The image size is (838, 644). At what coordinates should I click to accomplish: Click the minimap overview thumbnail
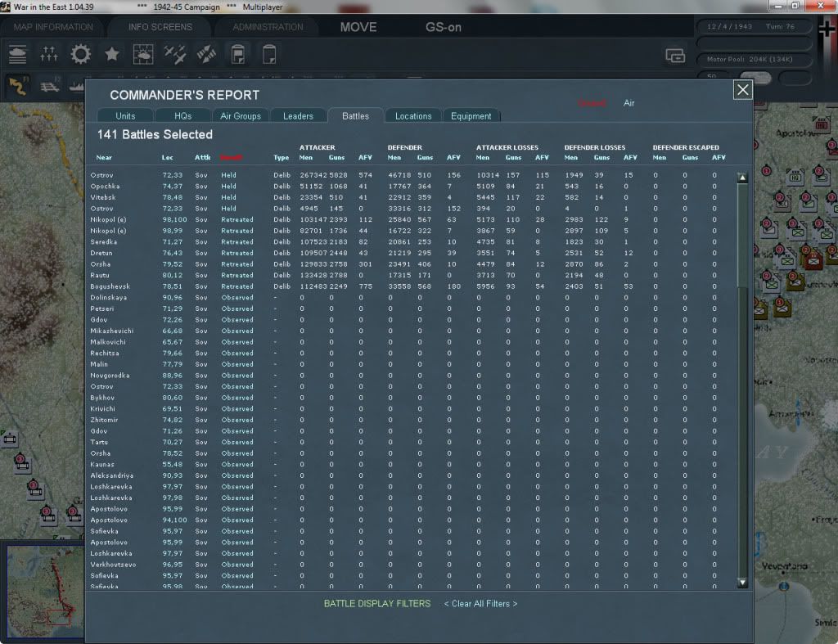(45, 590)
